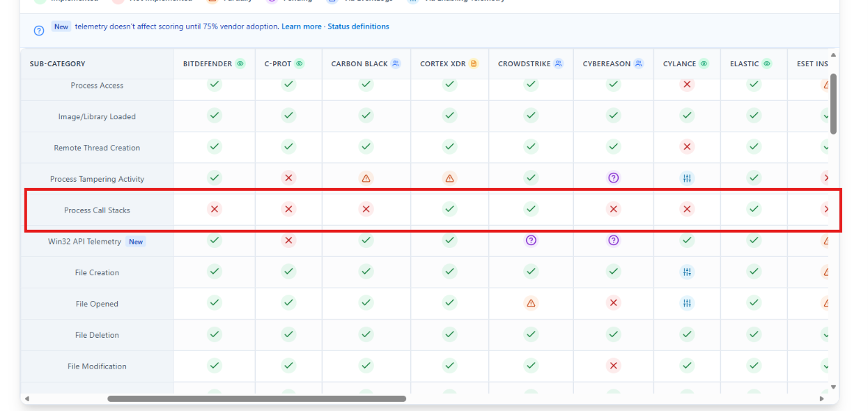
Task: Click the people icon beside Carbon Black header
Action: 396,63
